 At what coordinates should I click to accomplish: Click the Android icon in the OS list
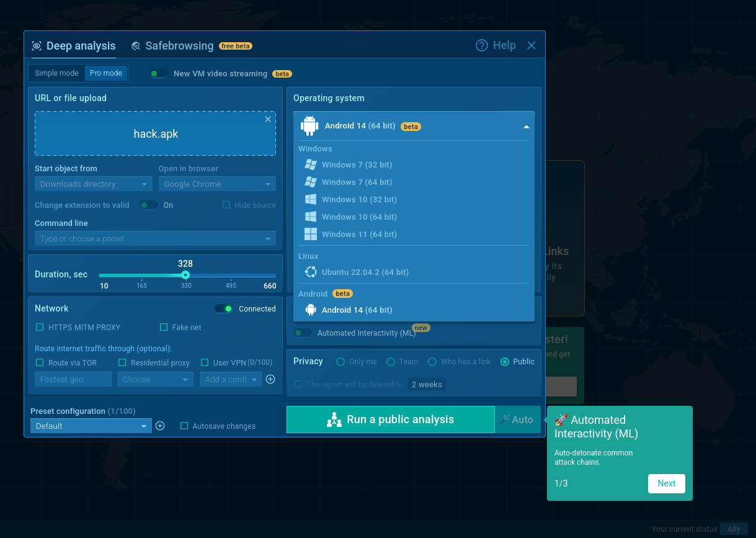311,310
